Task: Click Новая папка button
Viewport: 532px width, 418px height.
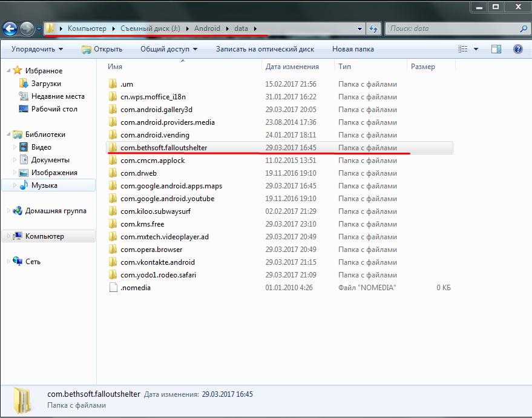Action: [353, 49]
